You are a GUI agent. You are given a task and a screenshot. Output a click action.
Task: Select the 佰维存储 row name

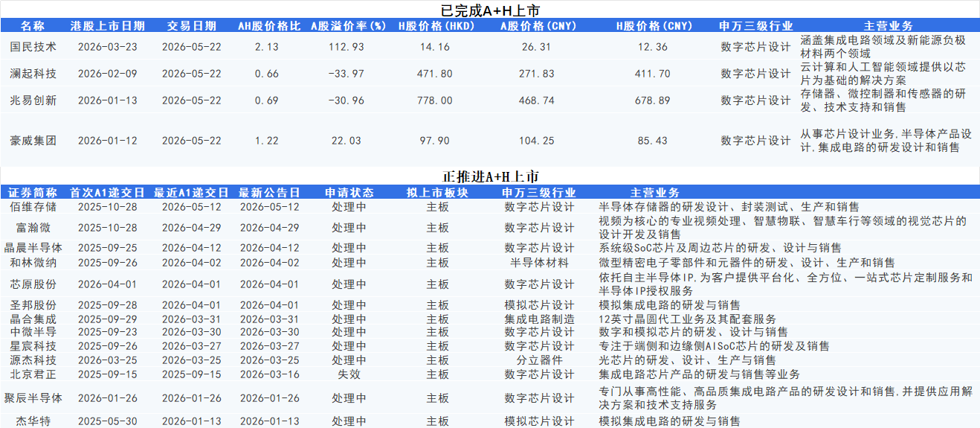tap(33, 207)
